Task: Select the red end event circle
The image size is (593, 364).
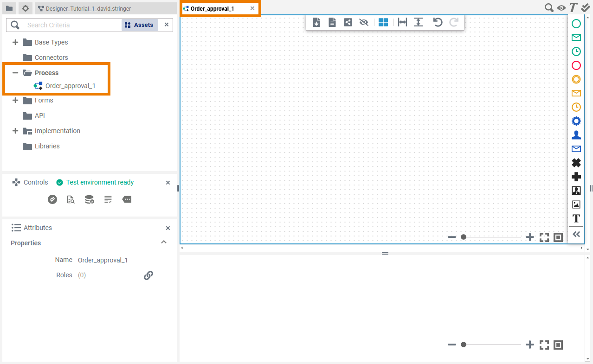Action: point(576,65)
